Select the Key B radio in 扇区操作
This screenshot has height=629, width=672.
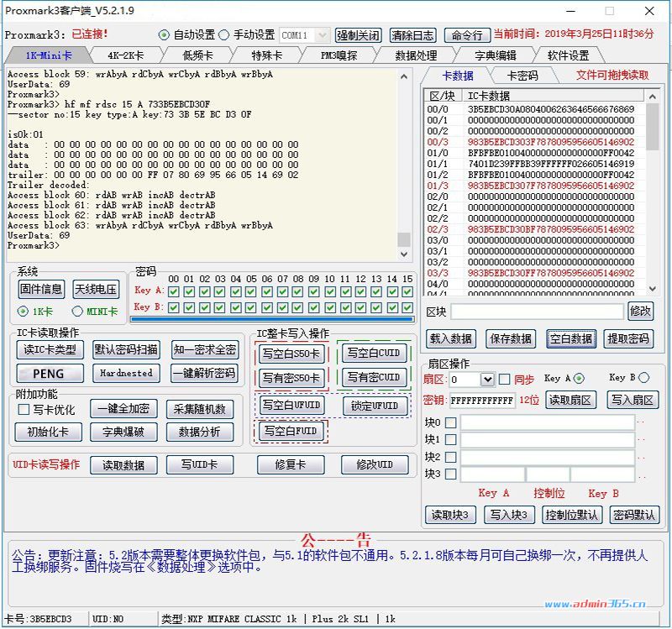tap(643, 378)
